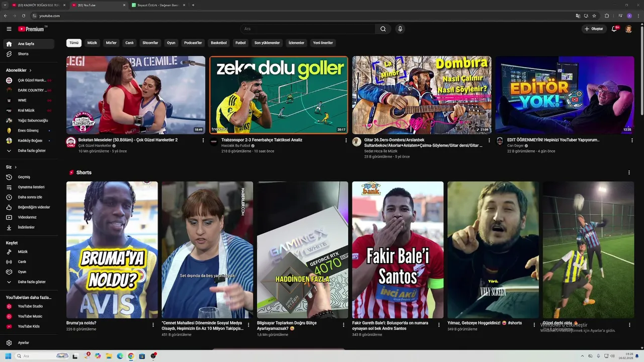
Task: Open options menu for Gitar 36.Ders video
Action: [x=489, y=140]
